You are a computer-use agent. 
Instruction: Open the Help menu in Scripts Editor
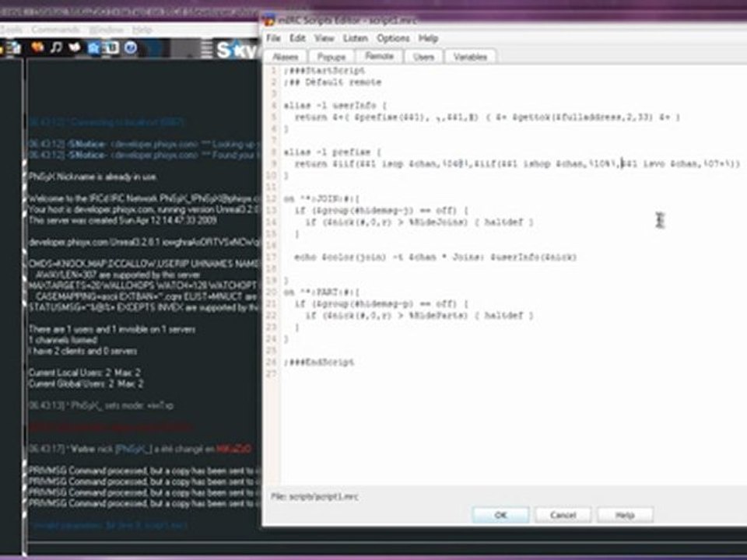tap(428, 38)
